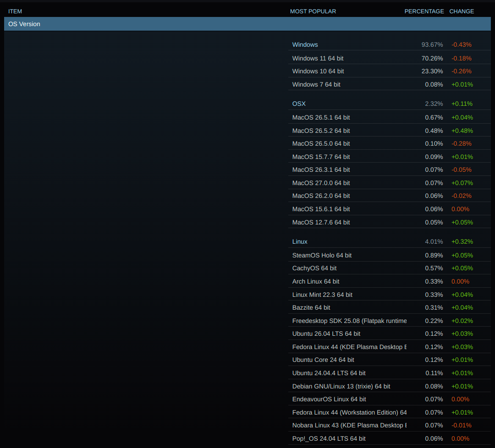
Task: Click the ITEM column header
Action: click(15, 11)
